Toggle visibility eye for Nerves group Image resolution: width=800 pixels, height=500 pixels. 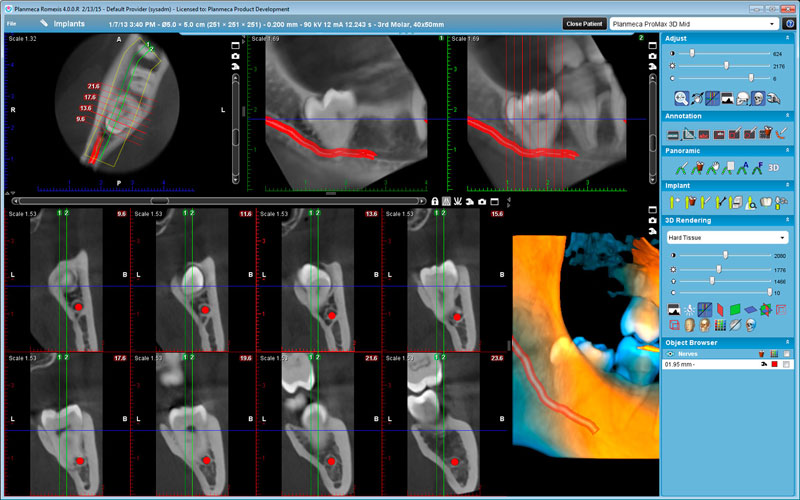coord(671,353)
